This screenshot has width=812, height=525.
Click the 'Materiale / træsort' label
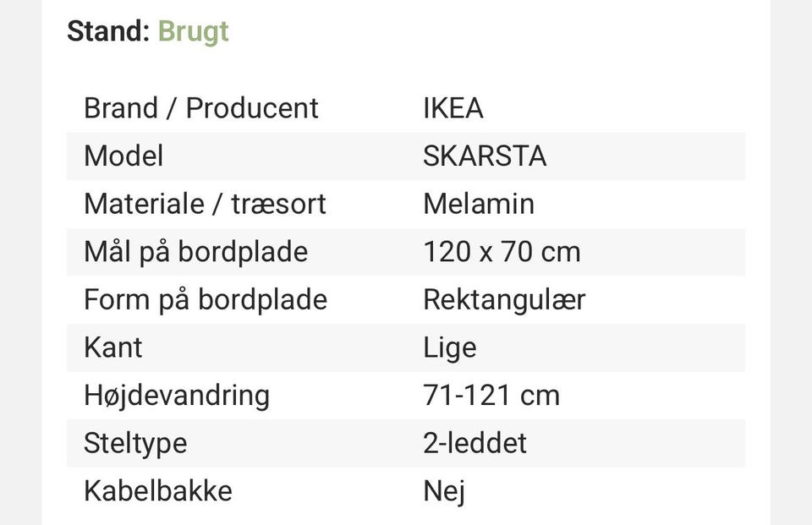(205, 204)
